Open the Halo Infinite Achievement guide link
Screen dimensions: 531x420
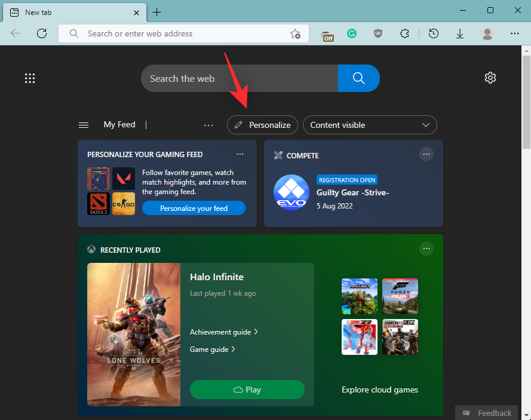[221, 332]
